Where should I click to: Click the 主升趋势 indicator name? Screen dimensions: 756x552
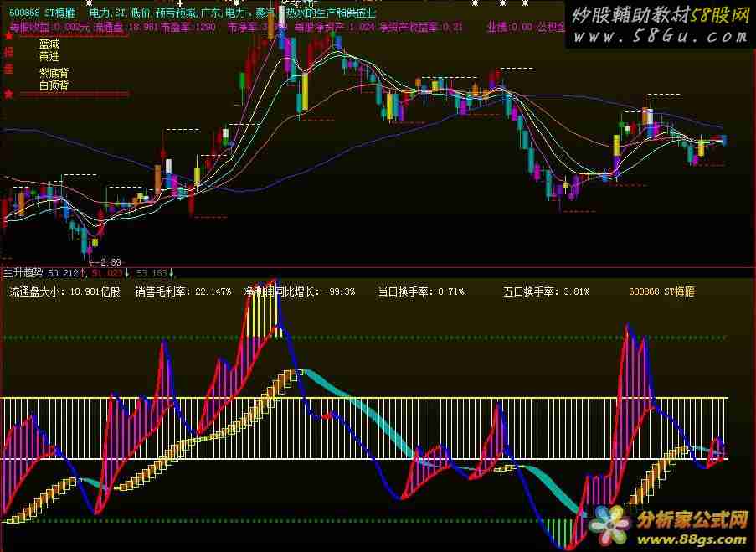[x=23, y=273]
